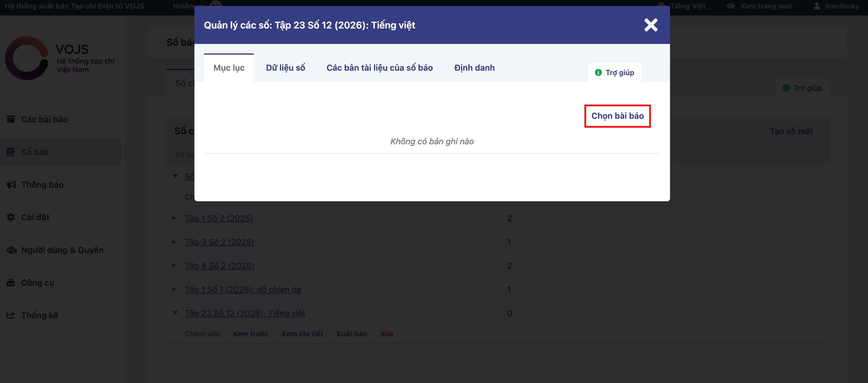868x383 pixels.
Task: Click the green info icon in the dialog's Trợ giúp
Action: tap(598, 72)
